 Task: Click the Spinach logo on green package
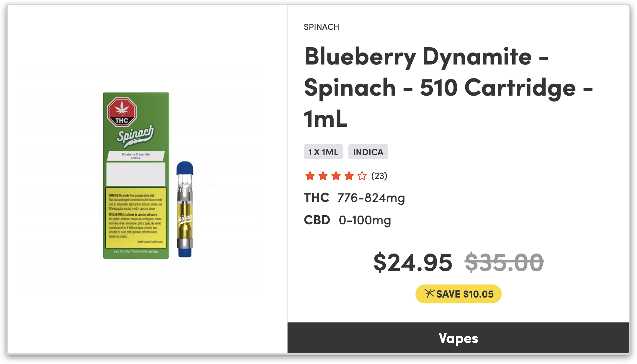[136, 136]
